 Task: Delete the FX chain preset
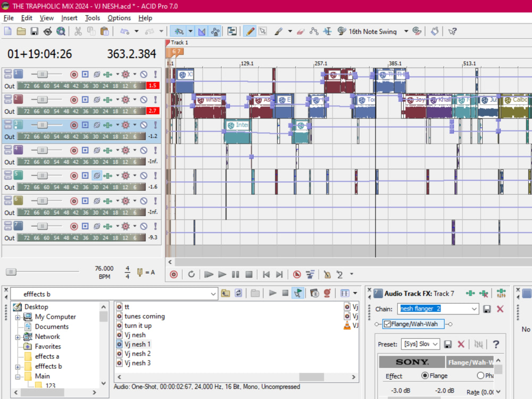pos(500,309)
